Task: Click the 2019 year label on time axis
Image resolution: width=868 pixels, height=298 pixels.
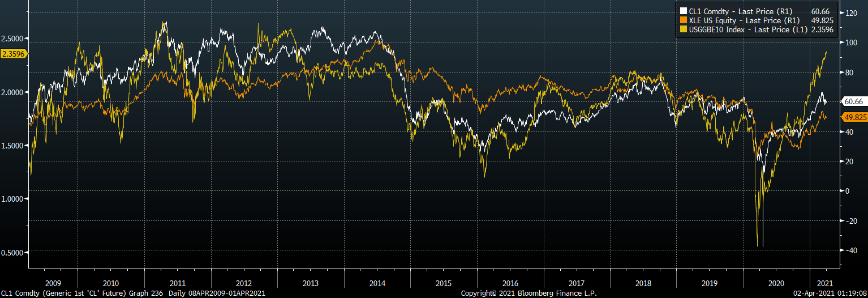Action: point(710,283)
